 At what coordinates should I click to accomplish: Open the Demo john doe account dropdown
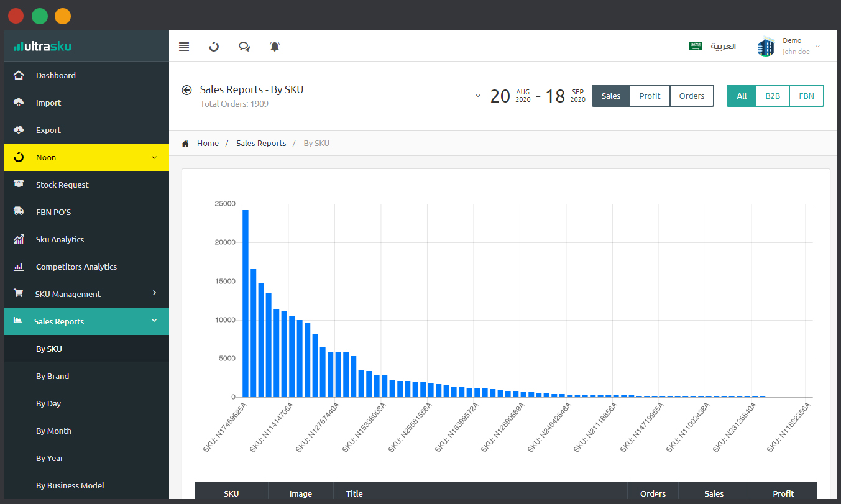pos(789,47)
